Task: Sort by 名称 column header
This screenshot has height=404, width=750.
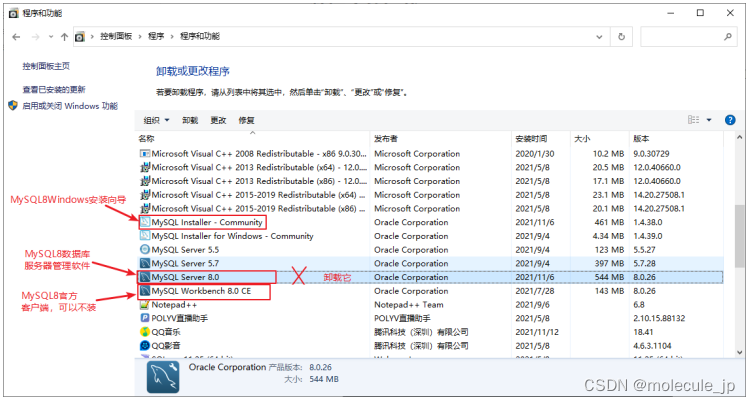Action: pyautogui.click(x=146, y=139)
